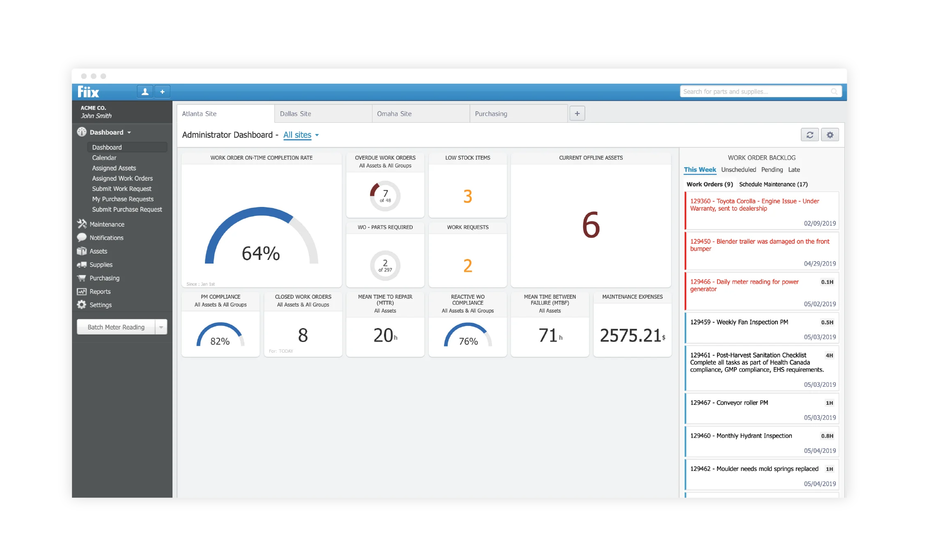Show Unscheduled work order backlog
Viewport: 929px width, 560px height.
pos(738,170)
